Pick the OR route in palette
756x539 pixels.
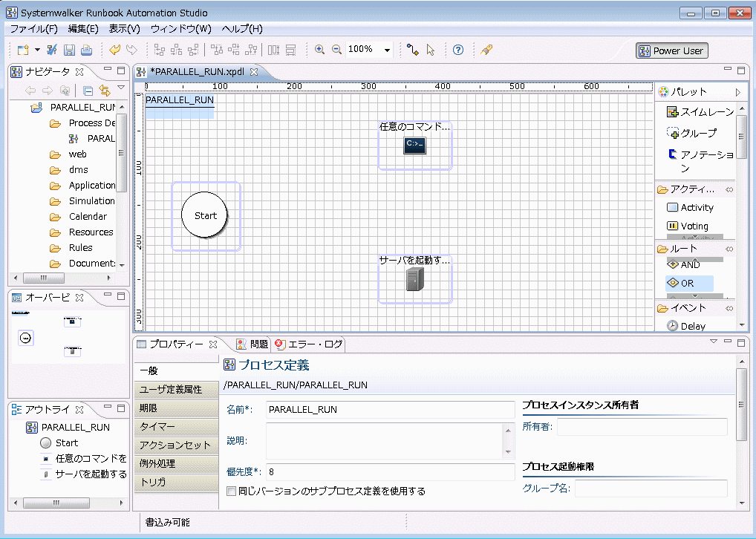point(689,283)
